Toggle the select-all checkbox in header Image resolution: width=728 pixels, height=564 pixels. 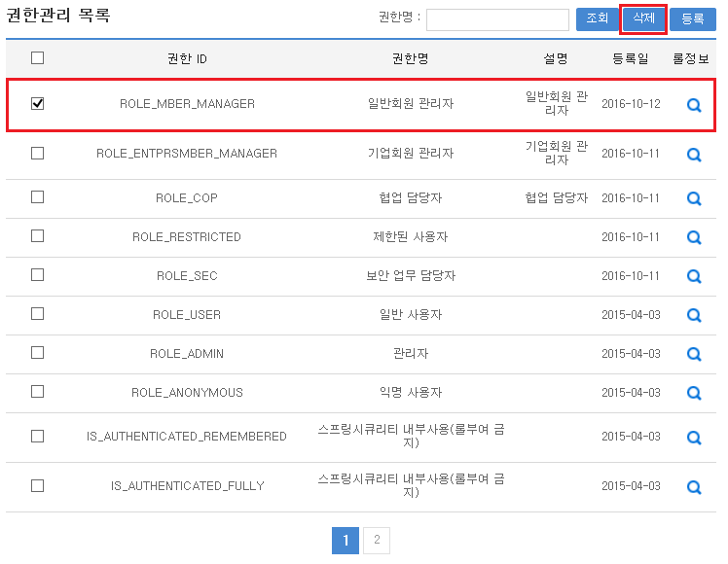[38, 58]
